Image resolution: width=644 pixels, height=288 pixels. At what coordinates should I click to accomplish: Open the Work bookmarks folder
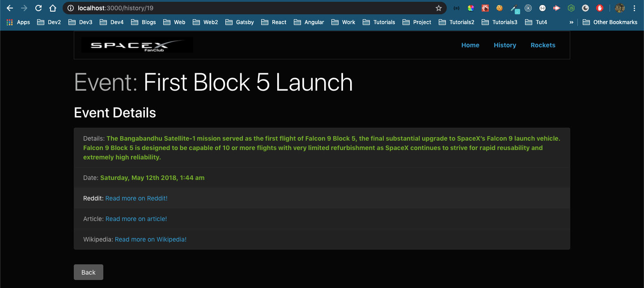(x=343, y=22)
